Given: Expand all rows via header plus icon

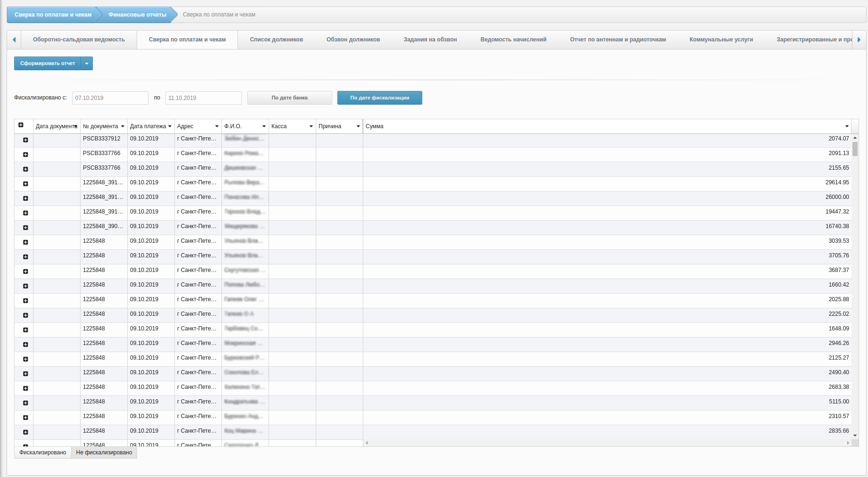Looking at the screenshot, I should point(21,125).
